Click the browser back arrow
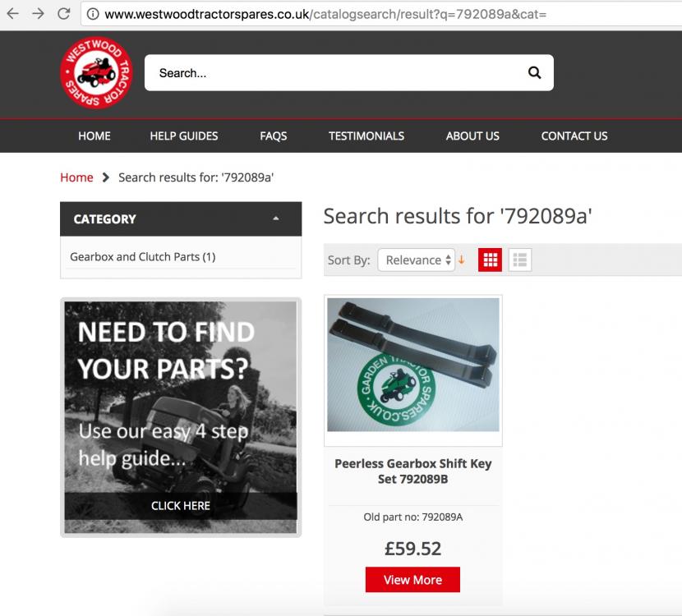Viewport: 682px width, 616px height. [x=12, y=14]
